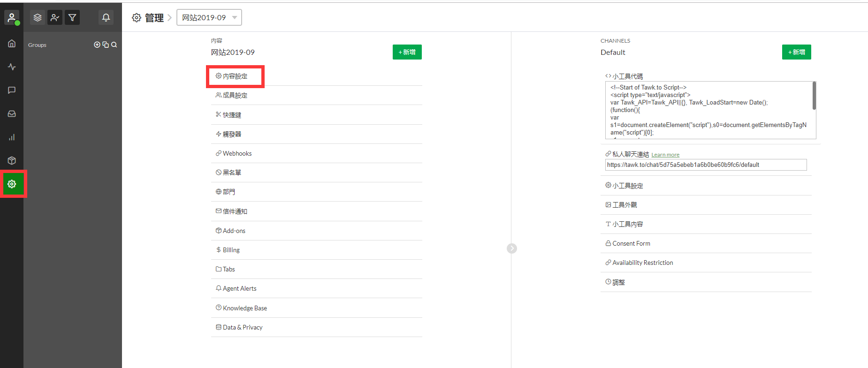Viewport: 868px width, 368px height.
Task: Click the filter funnel icon
Action: [72, 17]
